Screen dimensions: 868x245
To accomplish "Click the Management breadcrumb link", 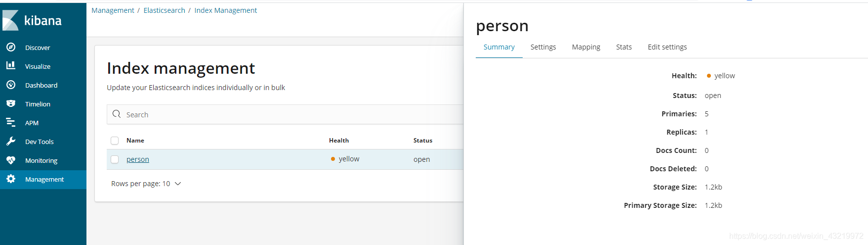I will click(x=113, y=10).
